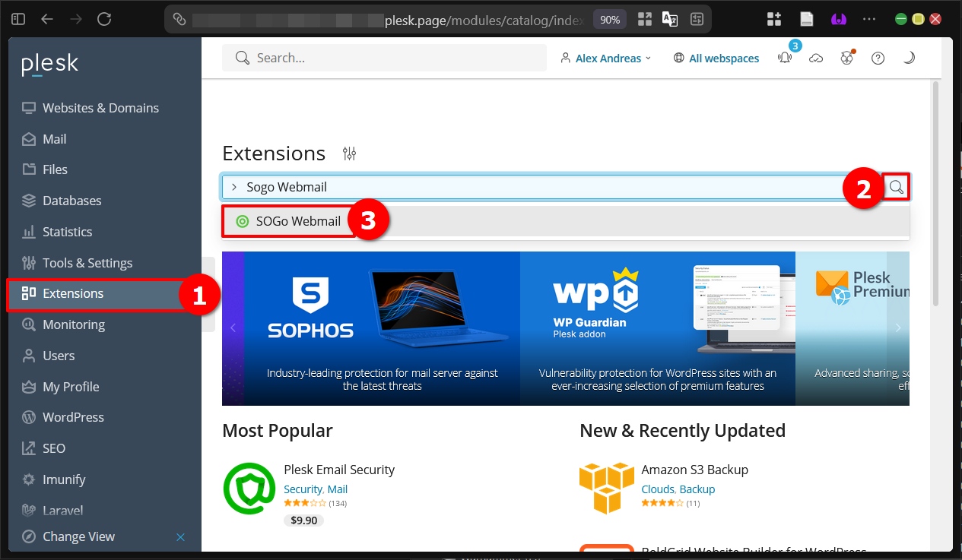Toggle dark mode moon icon

click(908, 58)
